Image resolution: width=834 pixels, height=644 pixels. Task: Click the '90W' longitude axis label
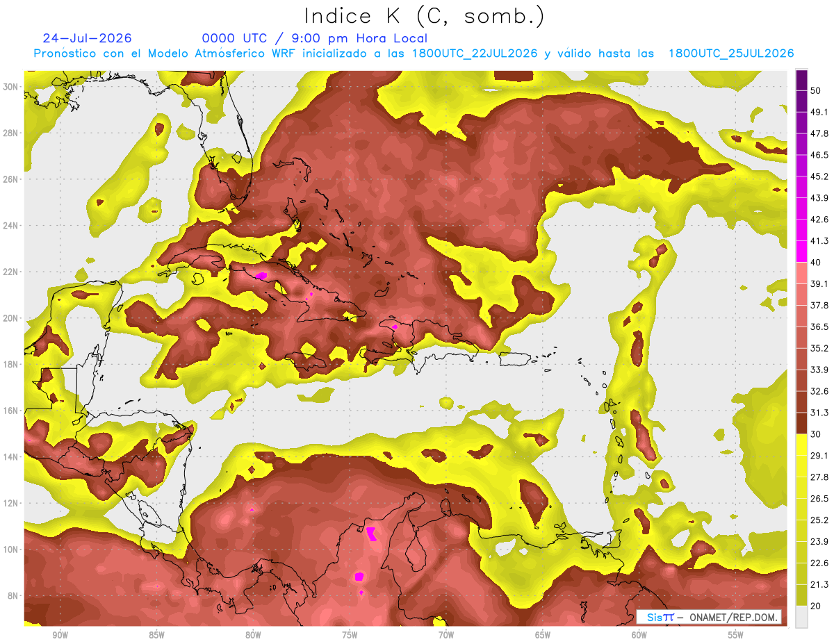[60, 636]
